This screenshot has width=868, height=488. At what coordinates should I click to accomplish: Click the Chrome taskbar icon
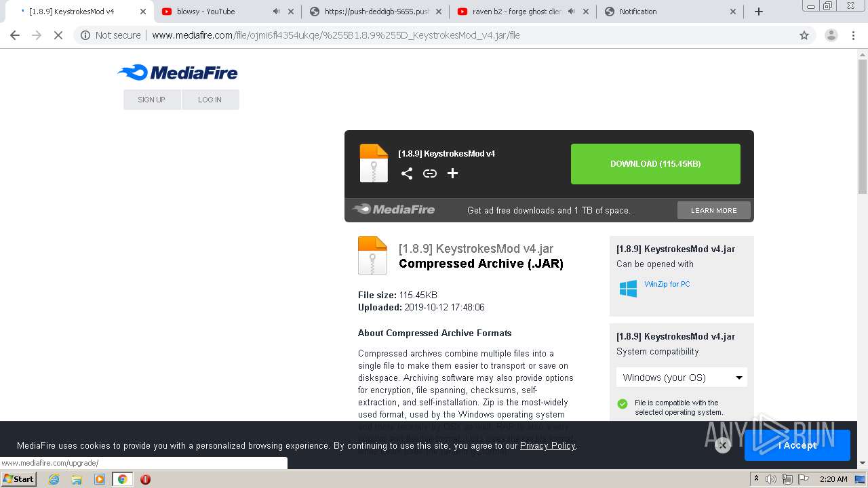coord(123,479)
